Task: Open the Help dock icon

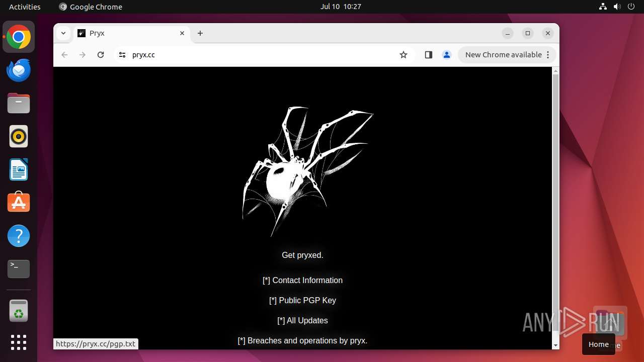Action: click(x=19, y=236)
